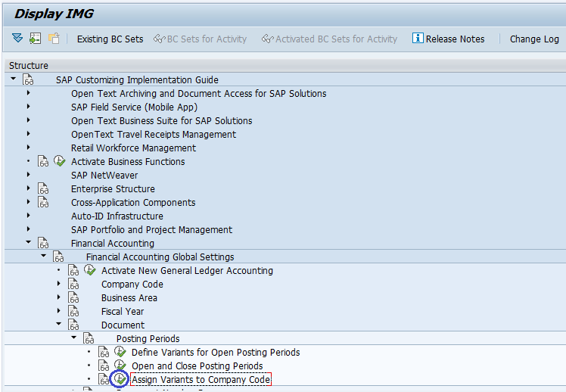Collapse Posting Periods node

click(73, 338)
